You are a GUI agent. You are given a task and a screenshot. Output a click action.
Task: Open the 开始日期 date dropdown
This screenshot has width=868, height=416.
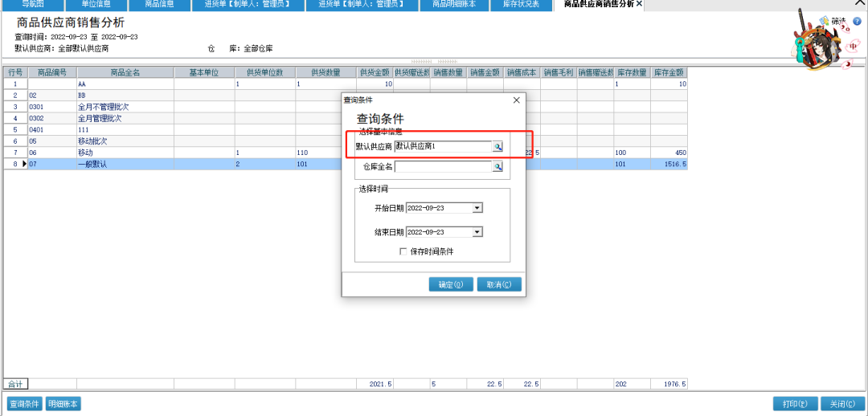(477, 208)
